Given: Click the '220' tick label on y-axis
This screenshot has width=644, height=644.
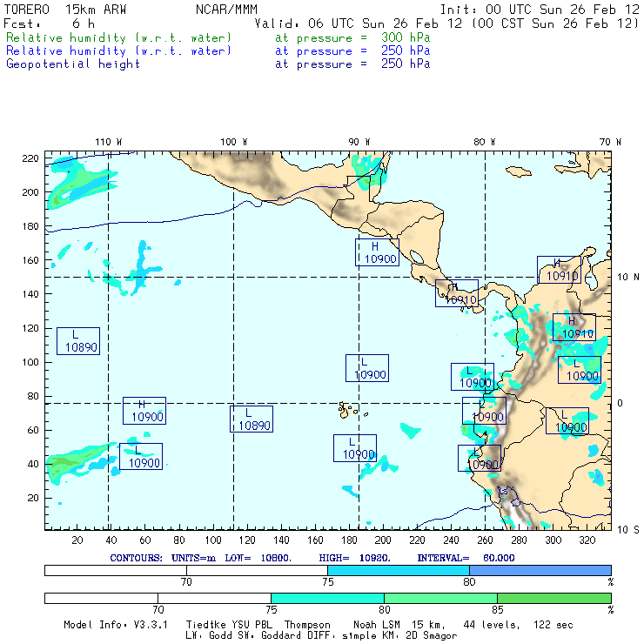Looking at the screenshot, I should click(30, 158).
